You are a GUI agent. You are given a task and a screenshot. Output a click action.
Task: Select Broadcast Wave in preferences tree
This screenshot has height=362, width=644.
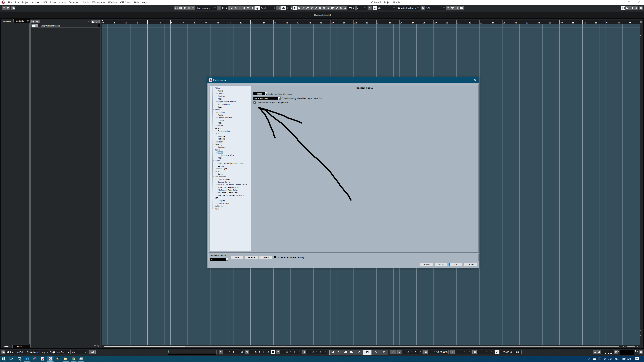point(228,155)
